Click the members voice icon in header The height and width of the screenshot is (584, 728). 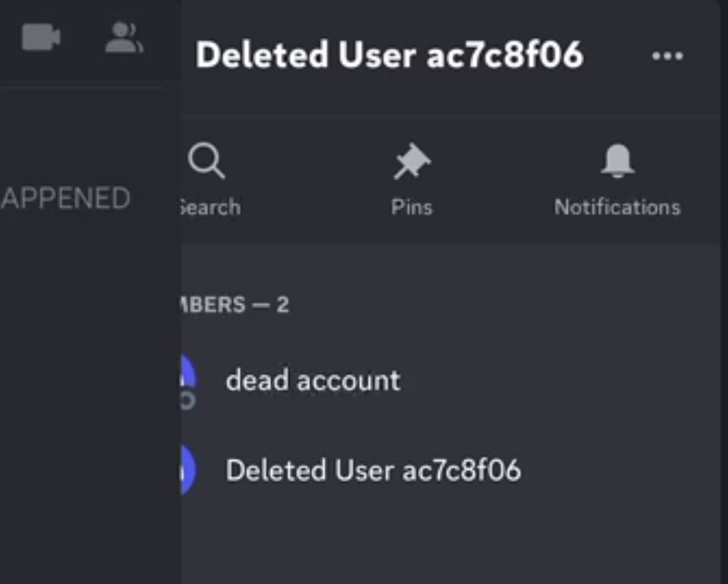[x=124, y=37]
